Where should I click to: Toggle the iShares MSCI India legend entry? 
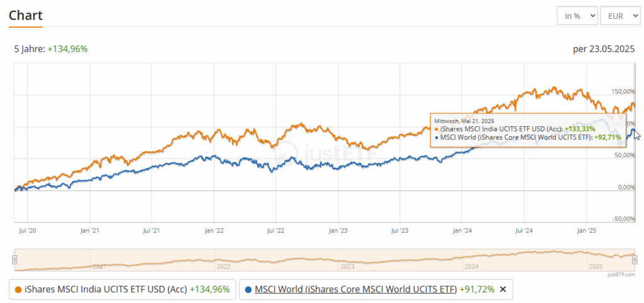click(123, 289)
